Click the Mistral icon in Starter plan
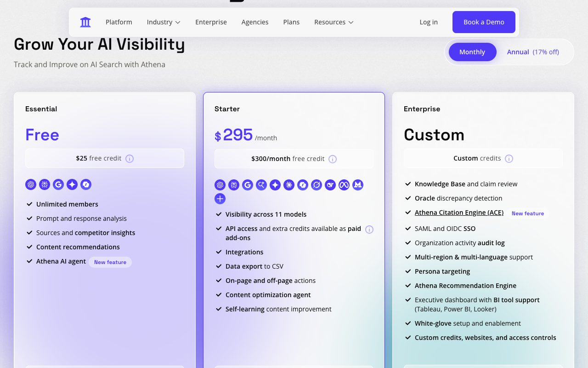The height and width of the screenshot is (368, 588). tap(358, 185)
